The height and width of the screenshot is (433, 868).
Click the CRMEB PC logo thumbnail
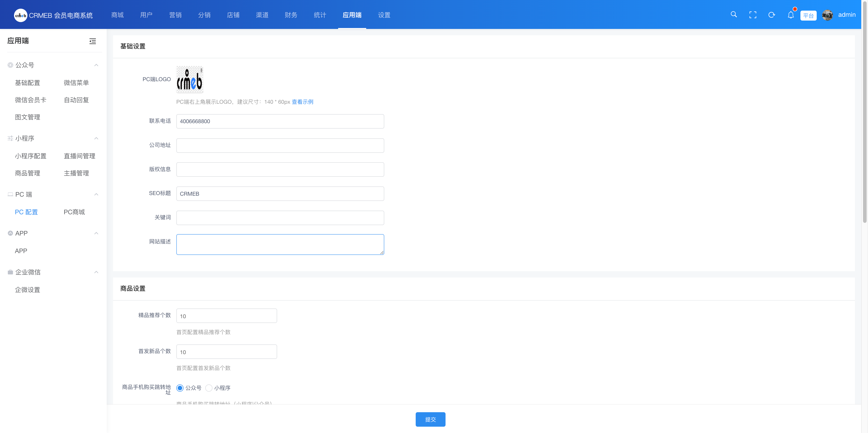pos(189,80)
